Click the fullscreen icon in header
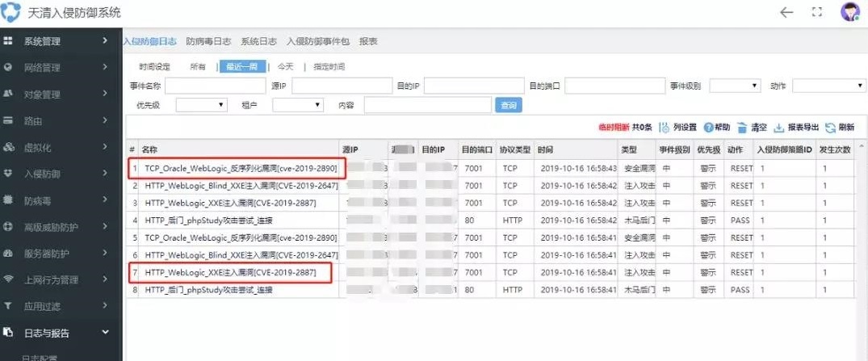Image resolution: width=868 pixels, height=361 pixels. click(816, 12)
